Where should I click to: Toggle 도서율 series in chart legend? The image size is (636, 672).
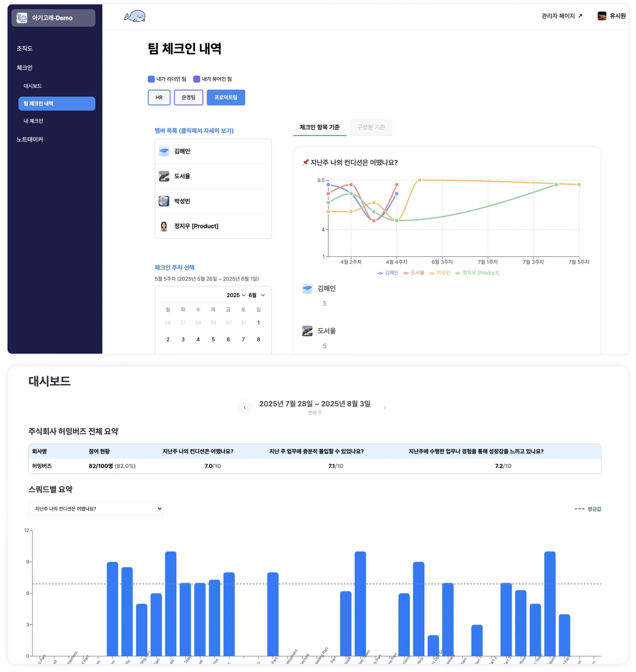[414, 273]
